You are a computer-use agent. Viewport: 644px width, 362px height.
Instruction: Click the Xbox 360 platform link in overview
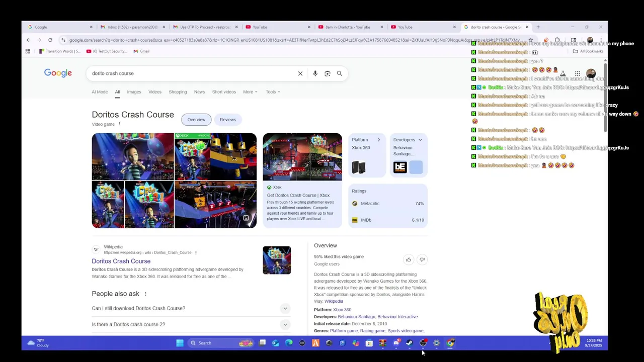pos(342,310)
